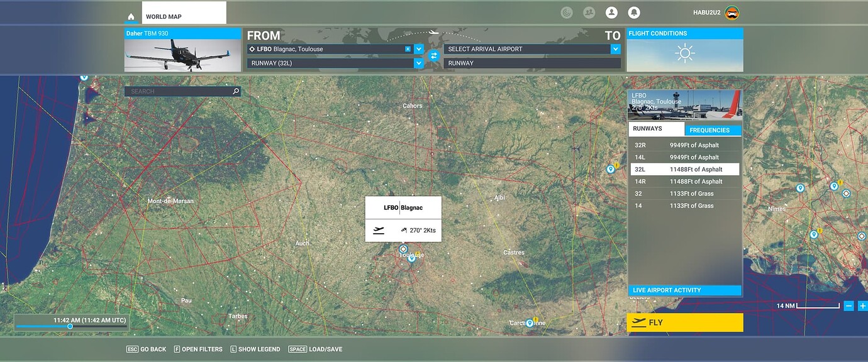Click the time of day slider handle
The width and height of the screenshot is (868, 362).
[70, 326]
